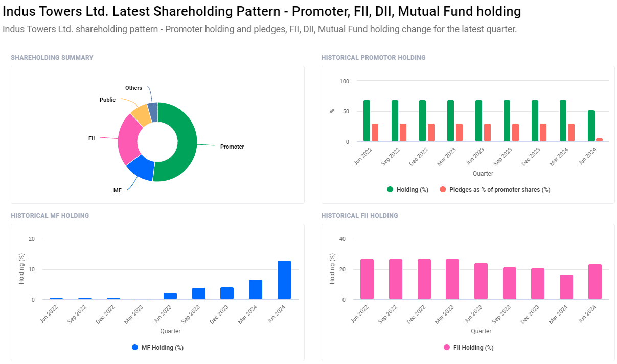Screen dimensions: 617x364
Task: Click the Dec 2022 green promoter holding bar
Action: point(423,121)
